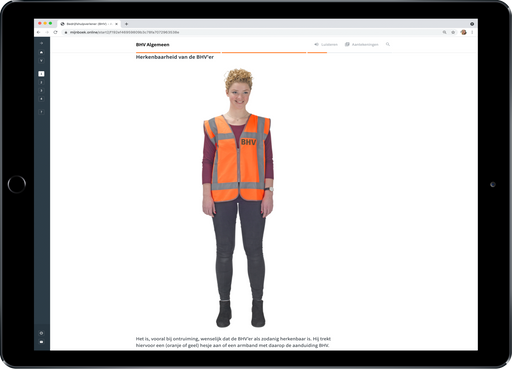The width and height of the screenshot is (512, 369).
Task: Click the home icon in the dark sidebar
Action: (x=41, y=52)
